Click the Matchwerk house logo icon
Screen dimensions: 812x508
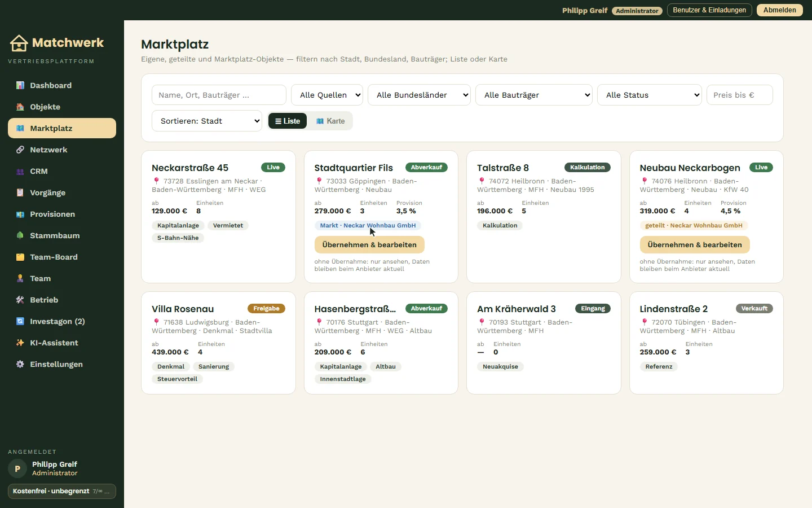coord(19,43)
